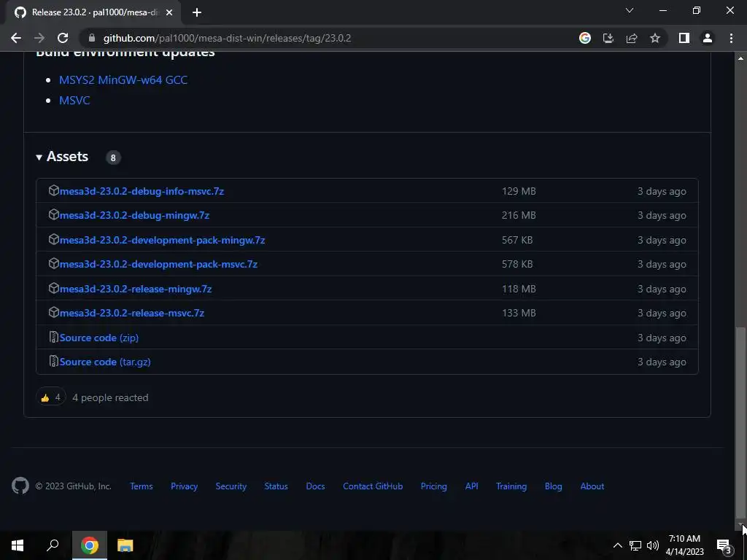
Task: Open the MSVC link
Action: pos(74,101)
